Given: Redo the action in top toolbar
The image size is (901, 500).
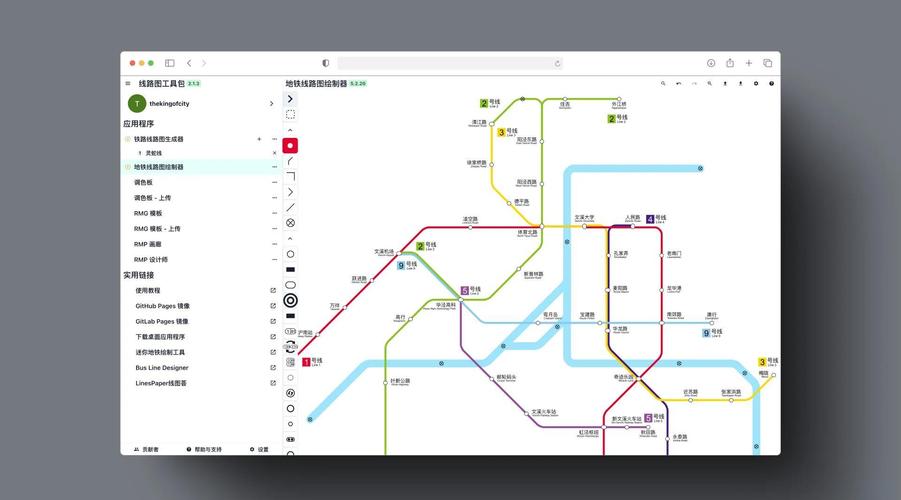Looking at the screenshot, I should click(x=694, y=83).
